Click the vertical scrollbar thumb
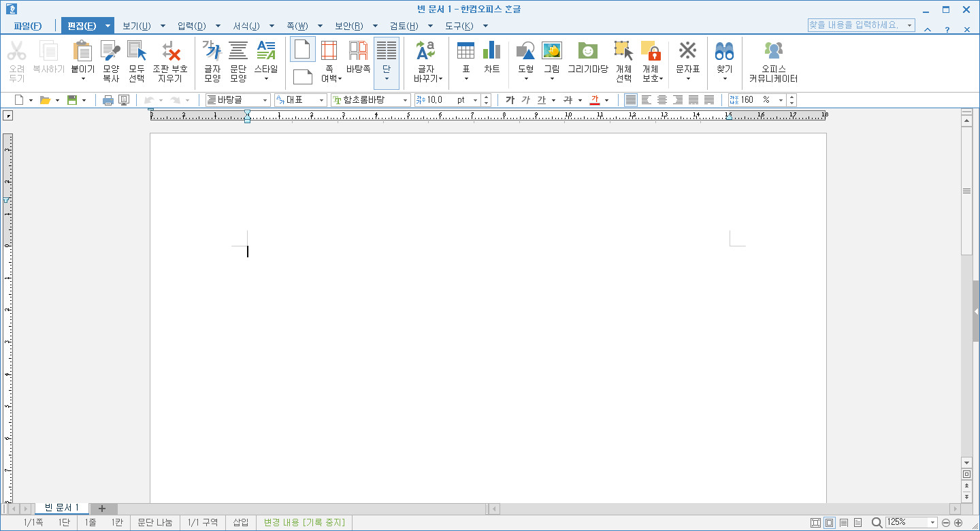980x531 pixels. click(966, 191)
